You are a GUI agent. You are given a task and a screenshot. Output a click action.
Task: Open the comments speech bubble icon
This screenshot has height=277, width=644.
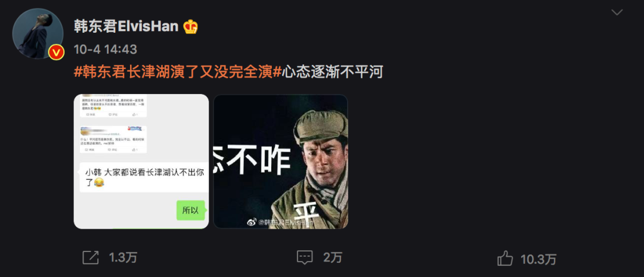point(305,258)
